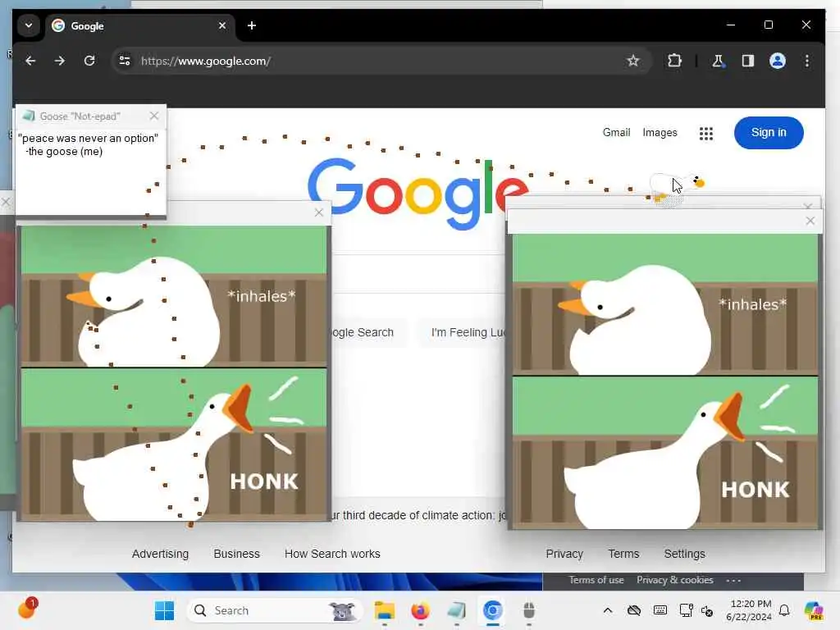Open Privacy & cookies in background window
The image size is (840, 630).
click(674, 580)
